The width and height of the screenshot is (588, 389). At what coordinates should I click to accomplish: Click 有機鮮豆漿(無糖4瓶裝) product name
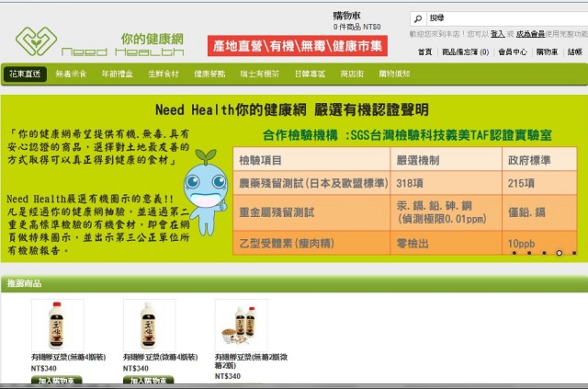pos(68,357)
